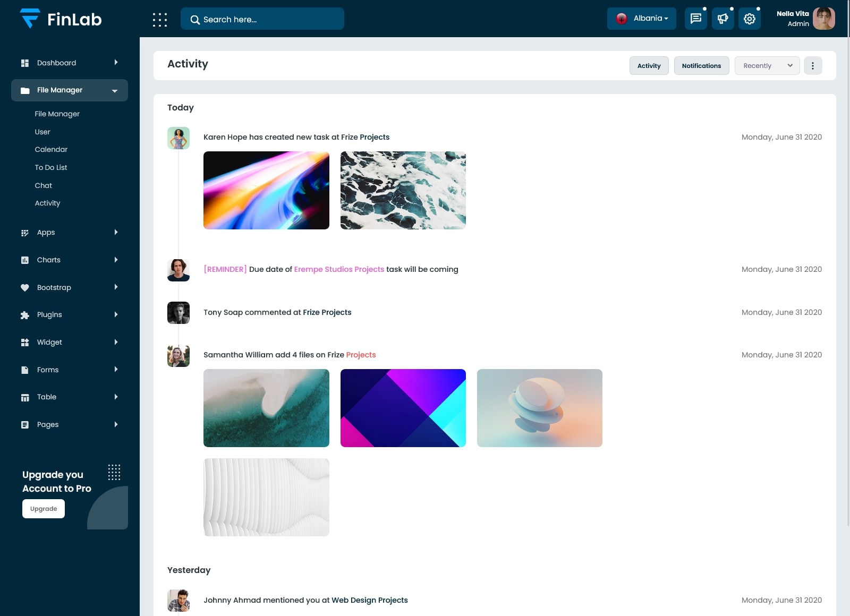
Task: Open the purple geometric image thumbnail
Action: (x=403, y=408)
